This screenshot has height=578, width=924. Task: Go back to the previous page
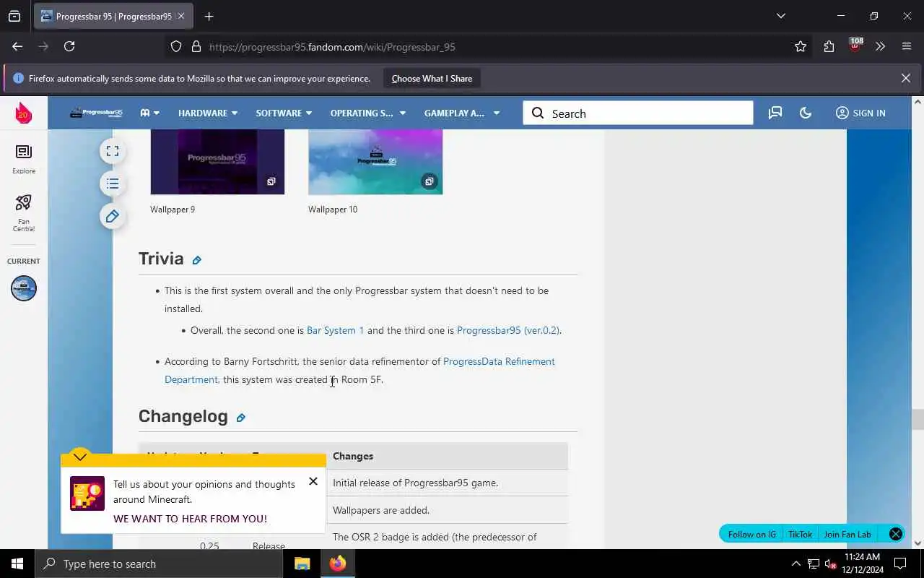pos(17,46)
